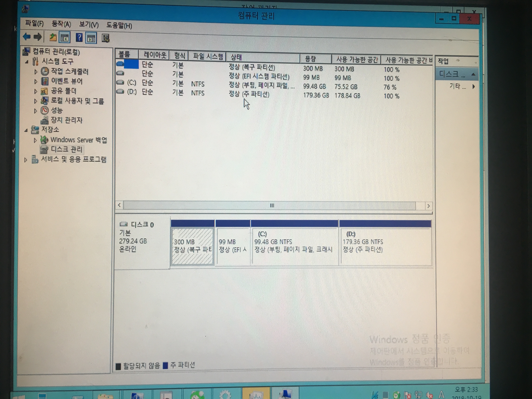The image size is (532, 399).
Task: Click the rightmost toolbar settings list icon
Action: pyautogui.click(x=106, y=38)
